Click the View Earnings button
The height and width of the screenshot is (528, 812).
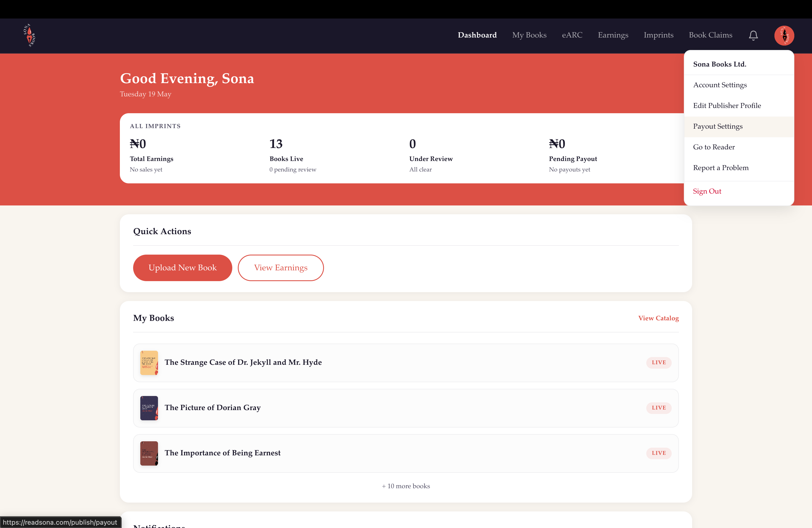click(280, 268)
